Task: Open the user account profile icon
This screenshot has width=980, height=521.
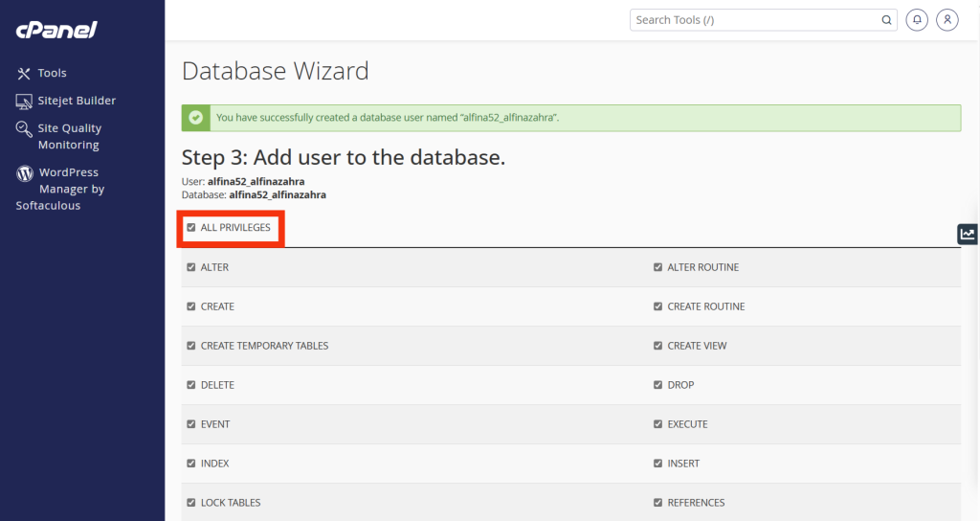Action: [x=947, y=20]
